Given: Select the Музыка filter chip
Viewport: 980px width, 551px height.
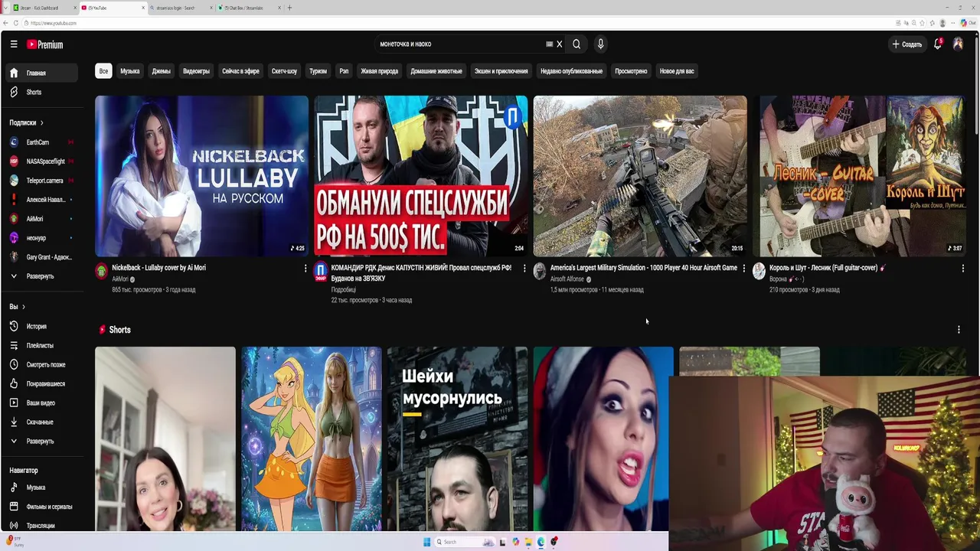Looking at the screenshot, I should 130,71.
